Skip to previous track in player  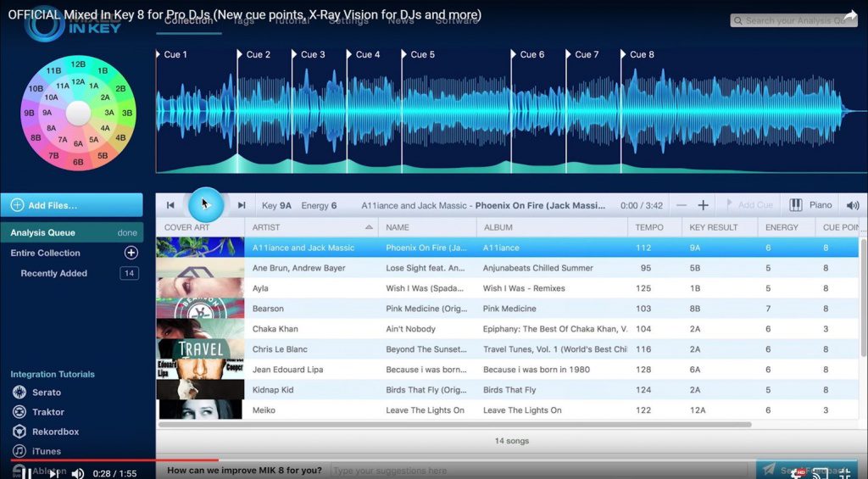tap(170, 205)
